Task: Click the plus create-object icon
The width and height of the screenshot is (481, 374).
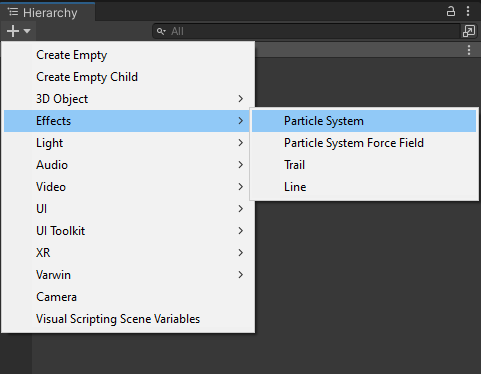Action: 13,31
